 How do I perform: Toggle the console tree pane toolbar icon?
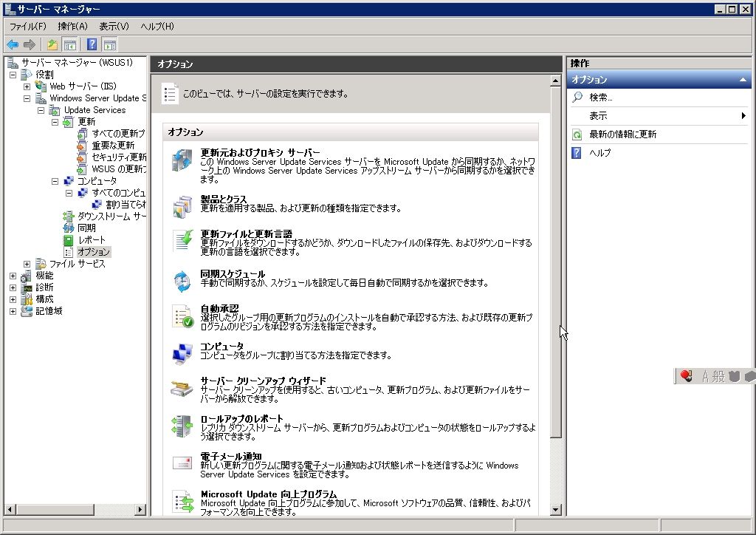(x=70, y=45)
